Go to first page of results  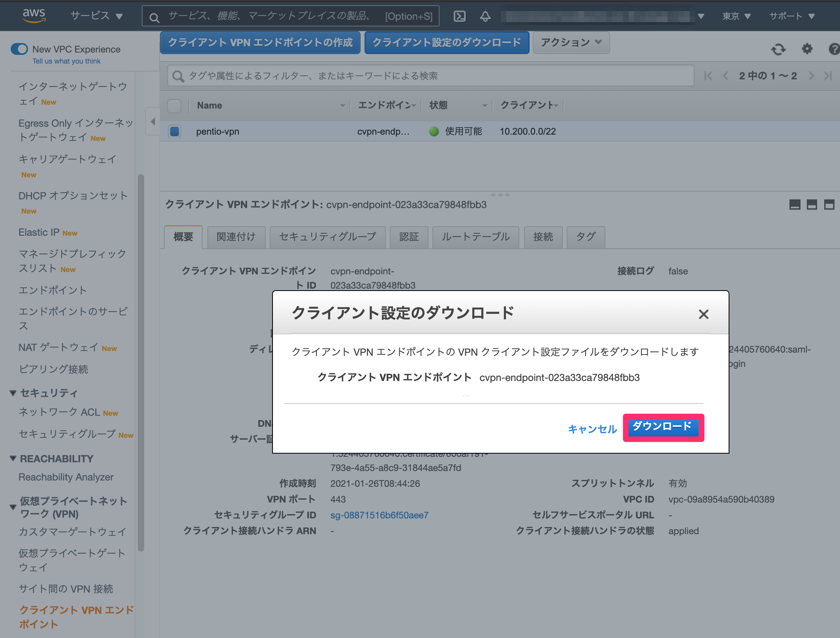point(708,76)
